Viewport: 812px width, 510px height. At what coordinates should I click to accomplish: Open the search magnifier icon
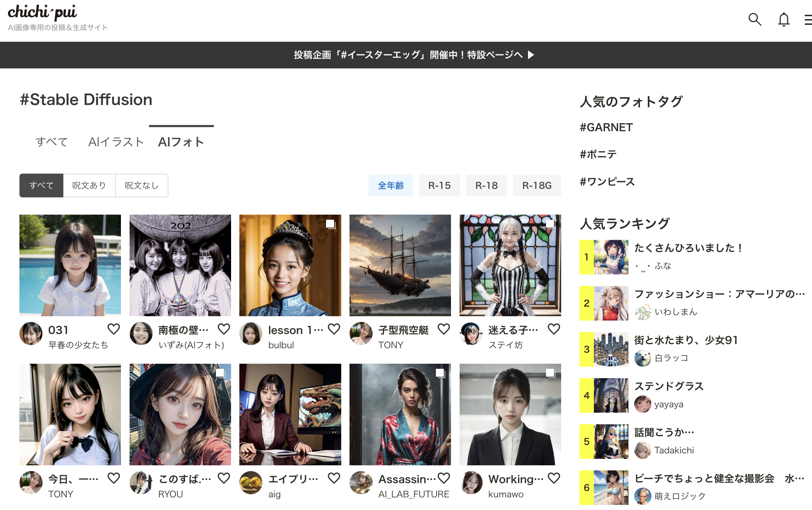pos(755,19)
